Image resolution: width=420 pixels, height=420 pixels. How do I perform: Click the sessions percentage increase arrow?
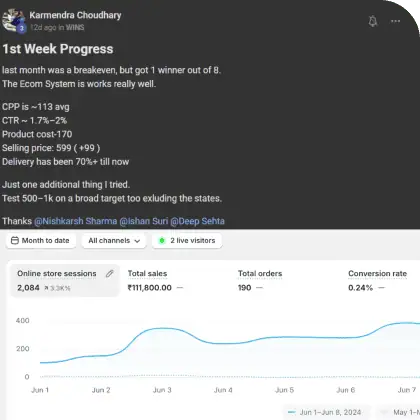(46, 288)
